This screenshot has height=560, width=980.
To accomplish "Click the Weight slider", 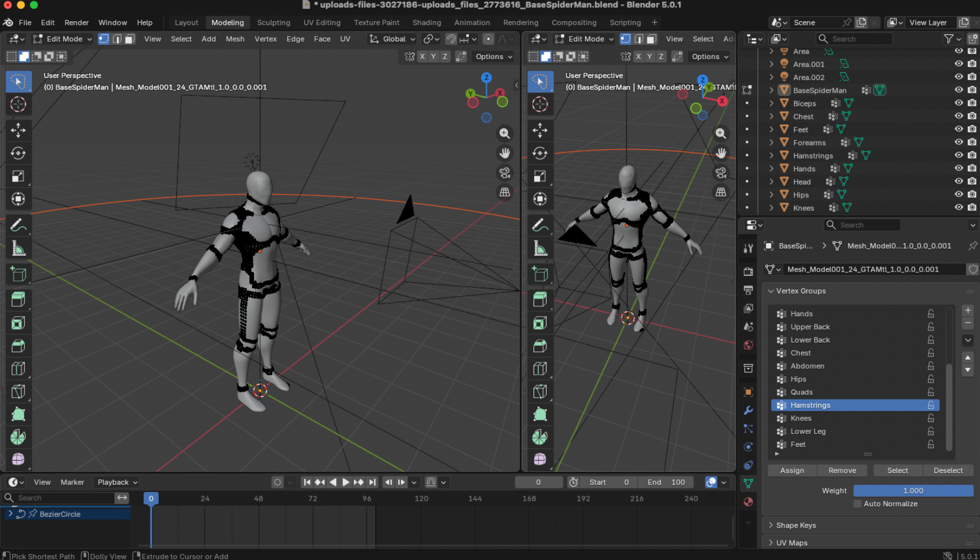I will [912, 491].
